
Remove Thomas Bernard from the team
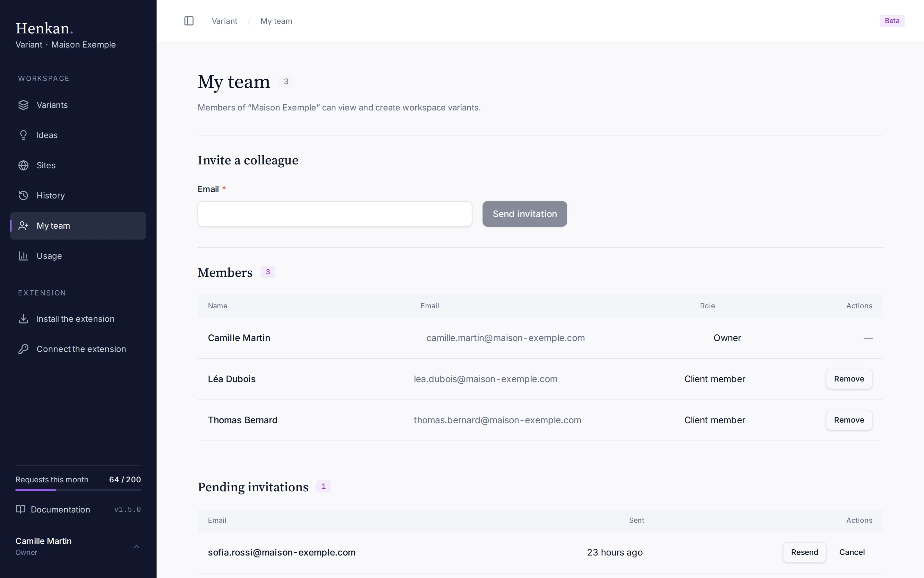point(849,420)
